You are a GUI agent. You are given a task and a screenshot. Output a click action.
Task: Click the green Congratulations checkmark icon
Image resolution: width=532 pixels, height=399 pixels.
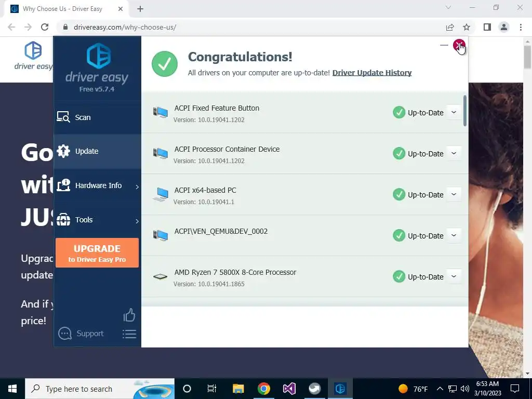coord(165,64)
